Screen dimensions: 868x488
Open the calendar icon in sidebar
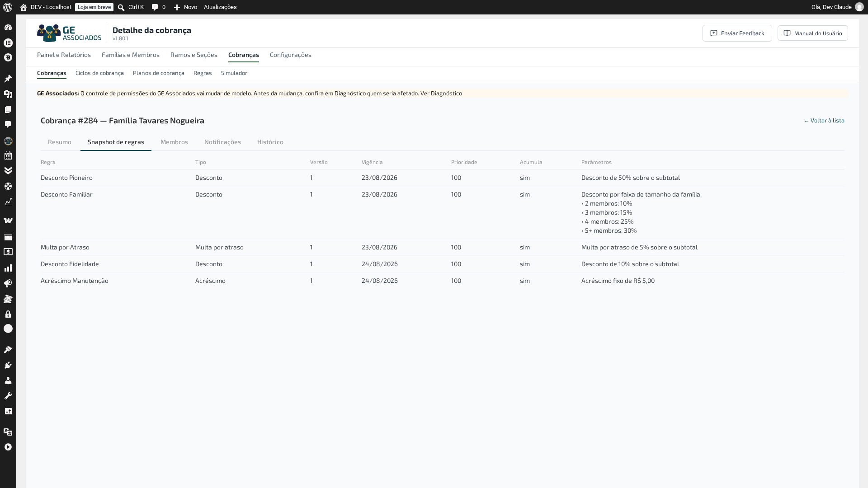8,156
